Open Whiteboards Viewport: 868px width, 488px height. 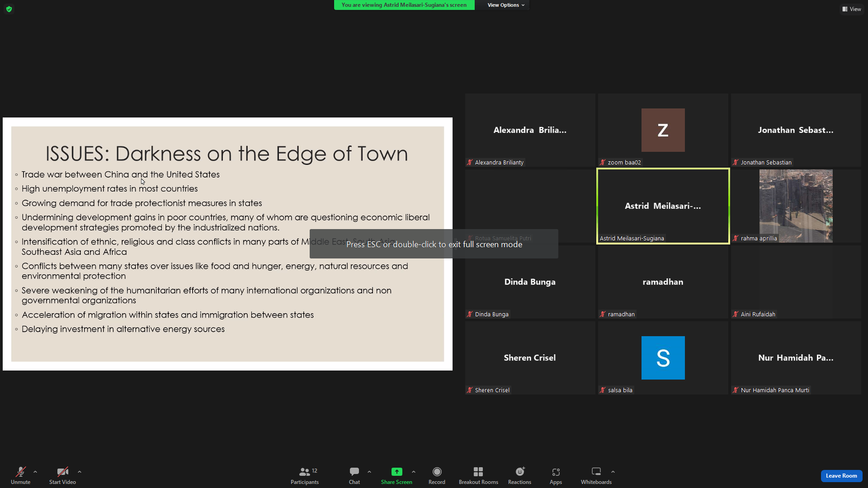click(596, 475)
